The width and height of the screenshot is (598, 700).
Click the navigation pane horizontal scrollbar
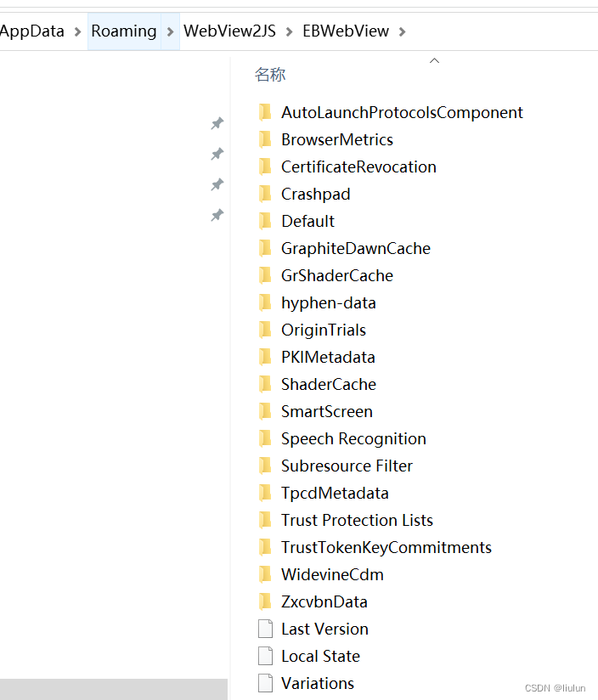coord(113,689)
